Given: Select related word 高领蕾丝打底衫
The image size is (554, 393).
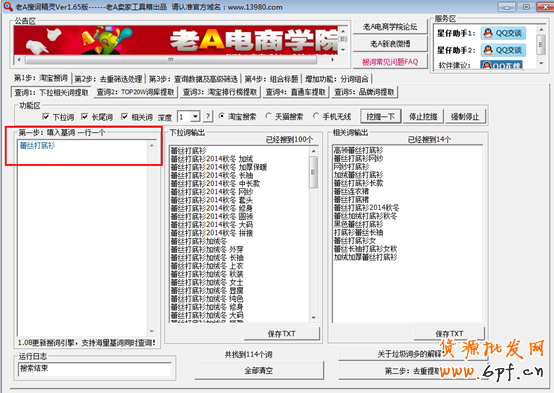Looking at the screenshot, I should coord(358,150).
